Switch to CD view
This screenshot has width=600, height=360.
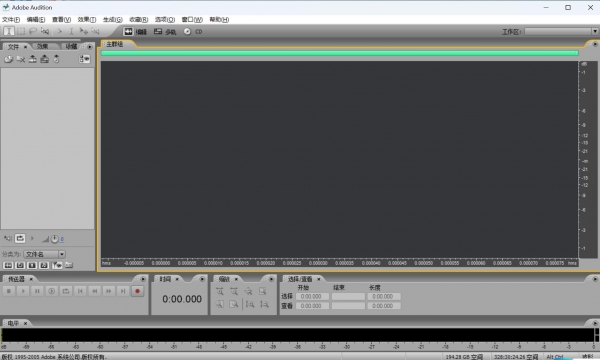(x=193, y=32)
